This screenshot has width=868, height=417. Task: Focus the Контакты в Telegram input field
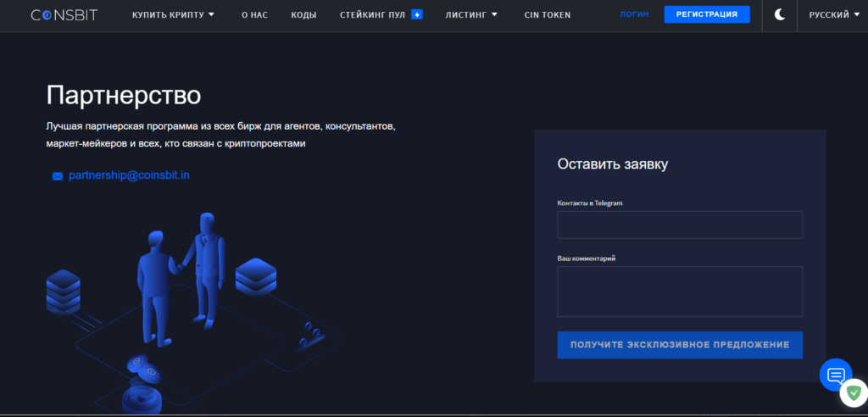point(680,225)
